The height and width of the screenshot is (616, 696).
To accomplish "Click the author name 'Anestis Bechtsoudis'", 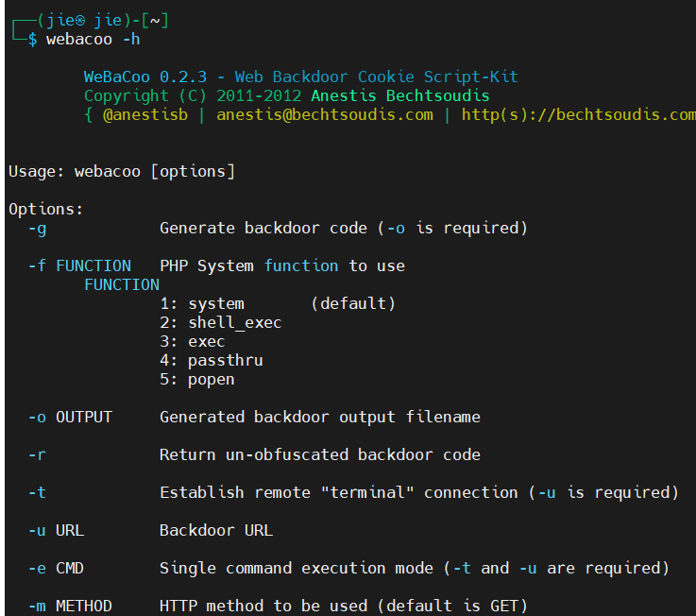I will point(399,96).
